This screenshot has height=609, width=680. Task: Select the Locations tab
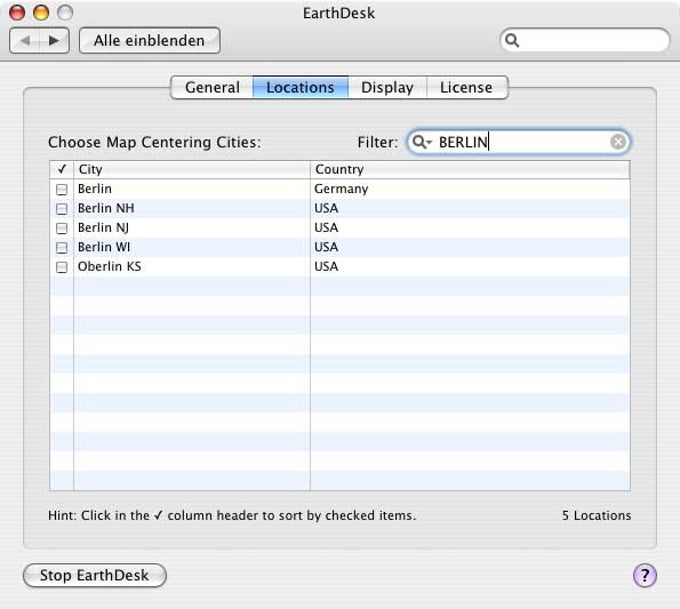(x=300, y=87)
